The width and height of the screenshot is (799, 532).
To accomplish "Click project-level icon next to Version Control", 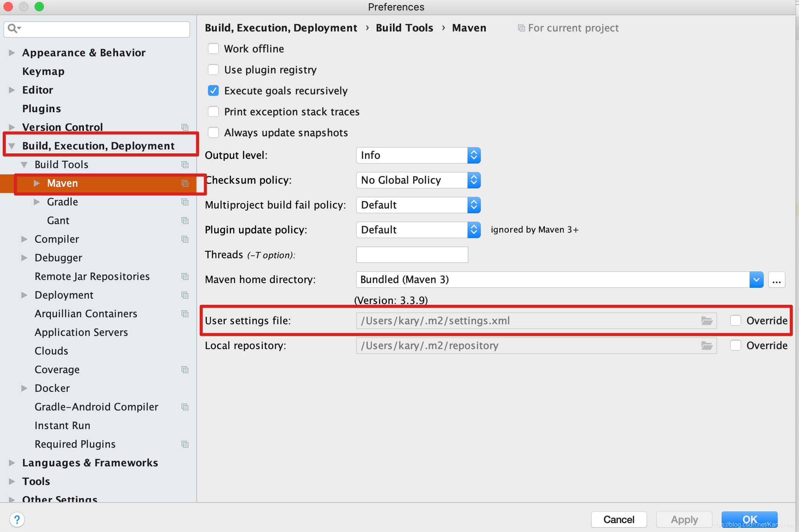I will click(185, 127).
